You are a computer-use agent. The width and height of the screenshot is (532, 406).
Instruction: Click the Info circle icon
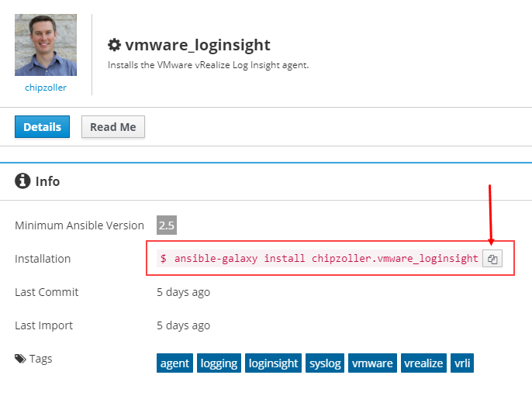pyautogui.click(x=22, y=181)
